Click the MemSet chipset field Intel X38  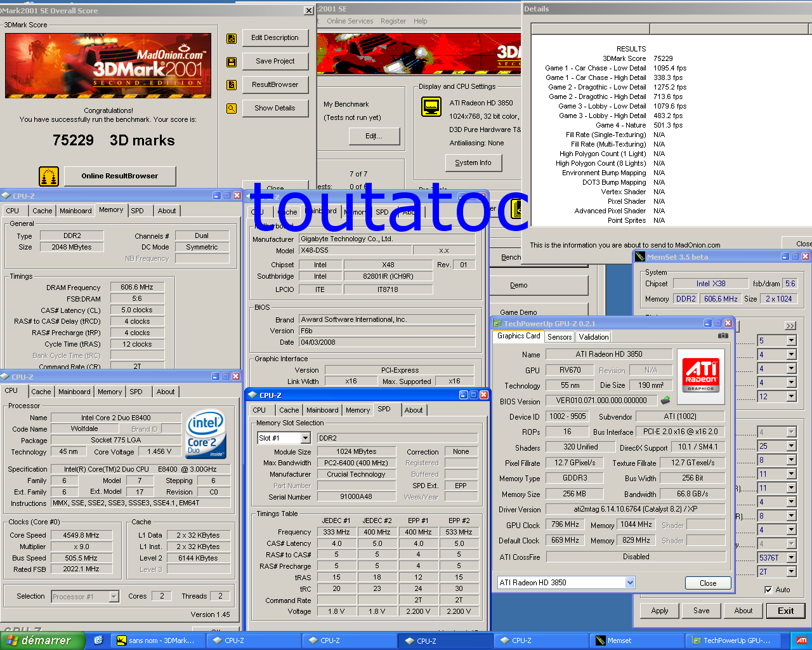tap(710, 284)
